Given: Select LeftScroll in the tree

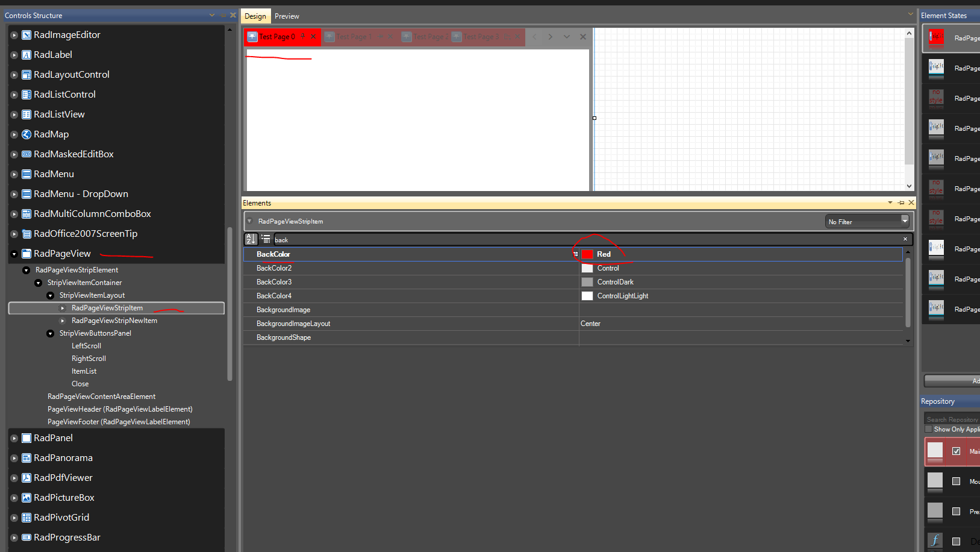Looking at the screenshot, I should [86, 346].
